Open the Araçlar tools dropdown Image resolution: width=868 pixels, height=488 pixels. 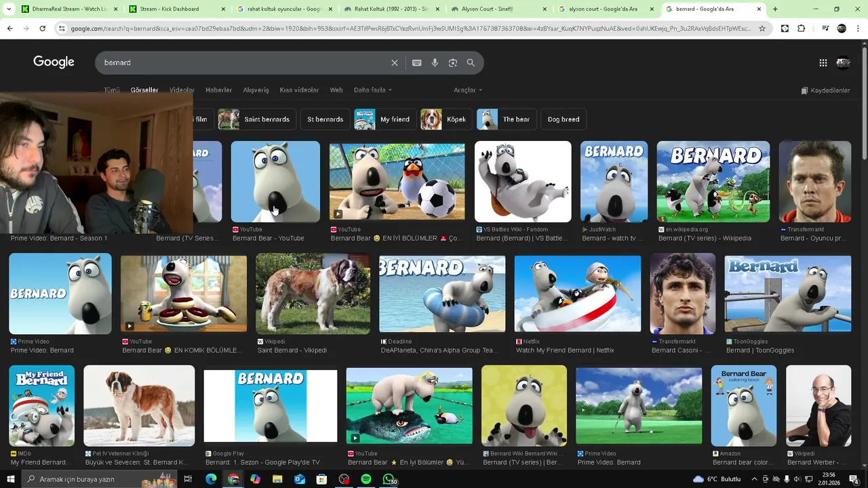click(468, 90)
